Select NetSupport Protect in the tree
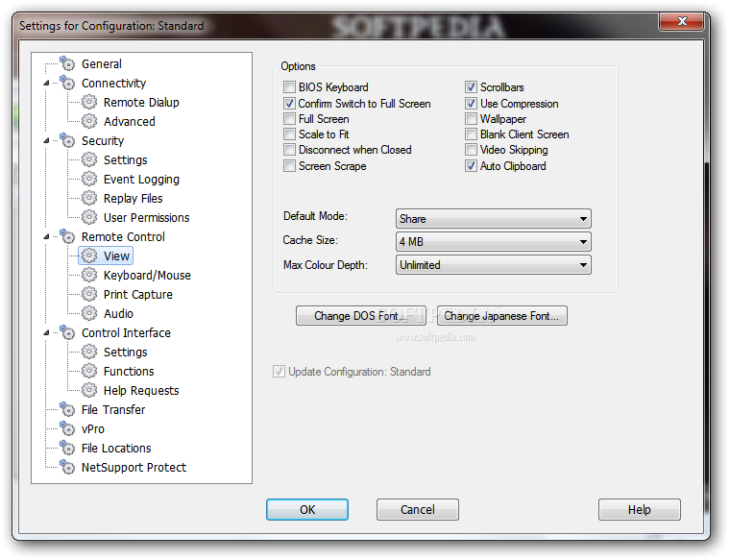730x560 pixels. 134,467
